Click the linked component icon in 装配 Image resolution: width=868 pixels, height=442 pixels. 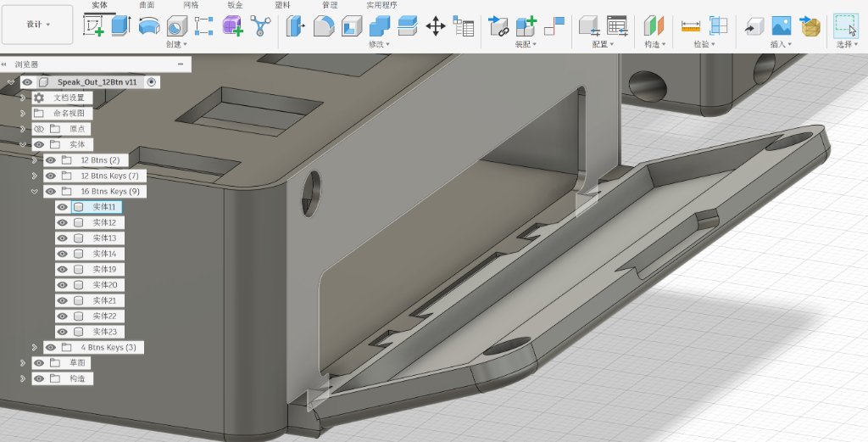pos(498,25)
